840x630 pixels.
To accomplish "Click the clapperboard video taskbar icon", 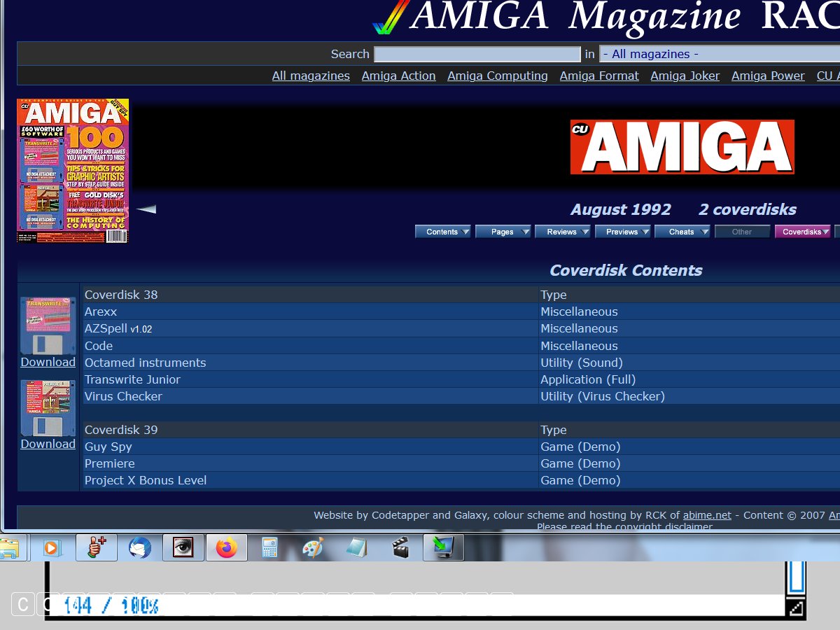I will pyautogui.click(x=400, y=547).
